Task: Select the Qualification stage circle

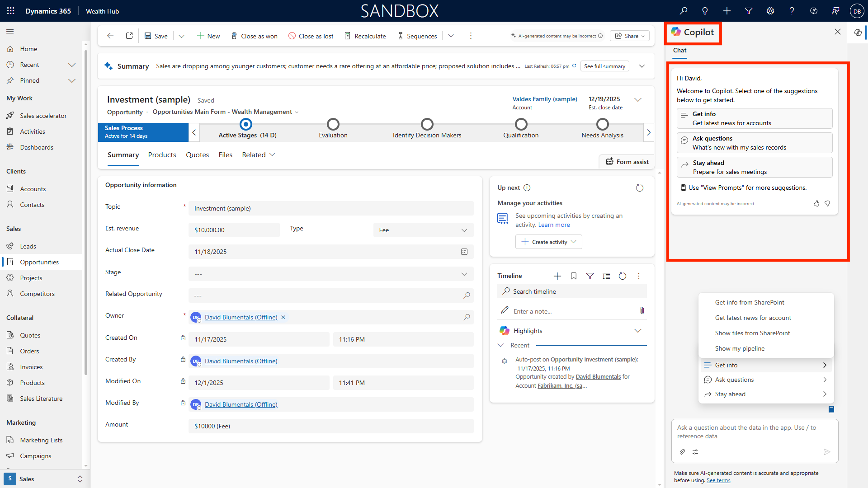Action: point(521,124)
